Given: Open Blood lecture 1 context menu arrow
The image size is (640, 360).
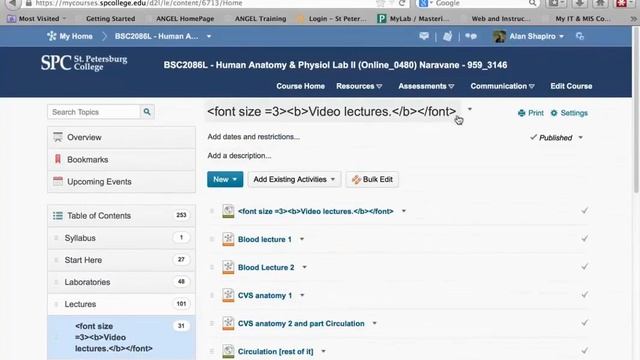Looking at the screenshot, I should pos(302,239).
